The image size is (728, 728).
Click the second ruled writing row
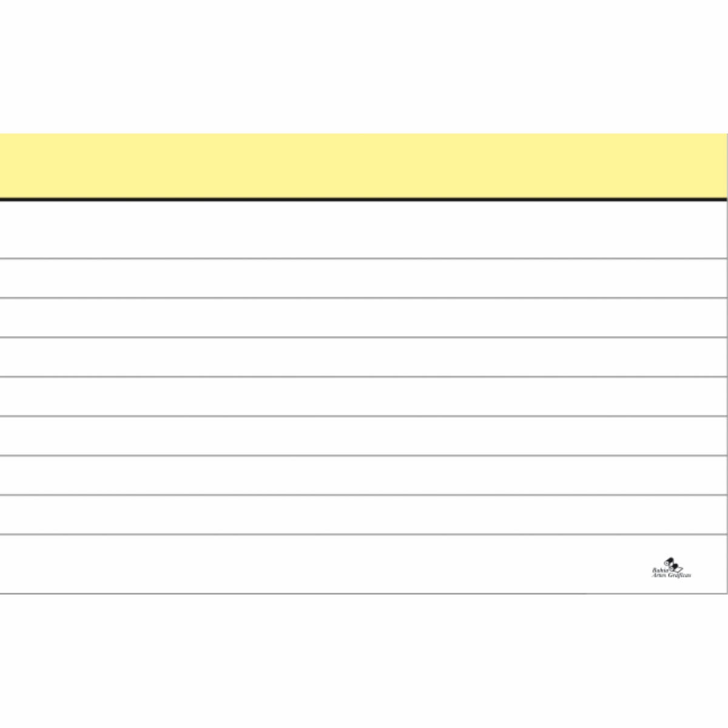[x=364, y=278]
